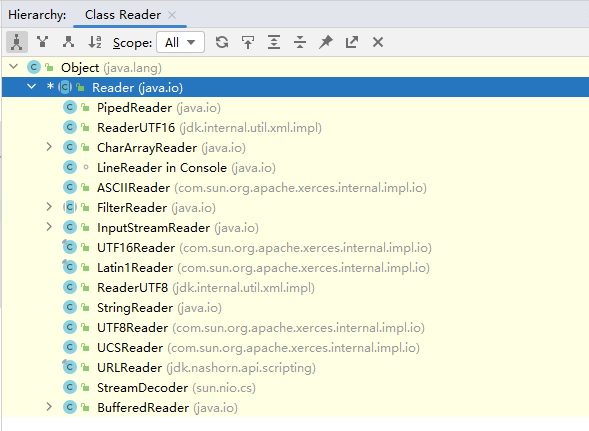589x431 pixels.
Task: Select UTF16Reader class row
Action: [x=295, y=248]
